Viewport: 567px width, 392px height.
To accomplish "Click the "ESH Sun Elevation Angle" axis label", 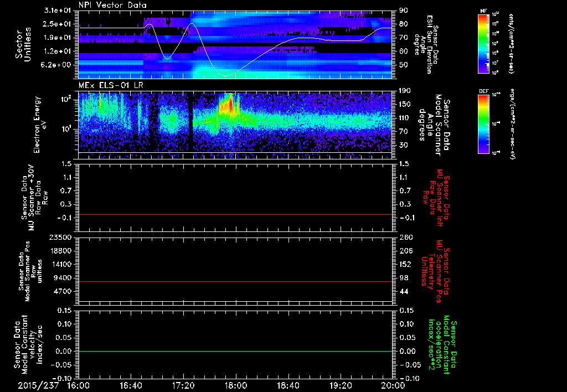I will (x=426, y=44).
